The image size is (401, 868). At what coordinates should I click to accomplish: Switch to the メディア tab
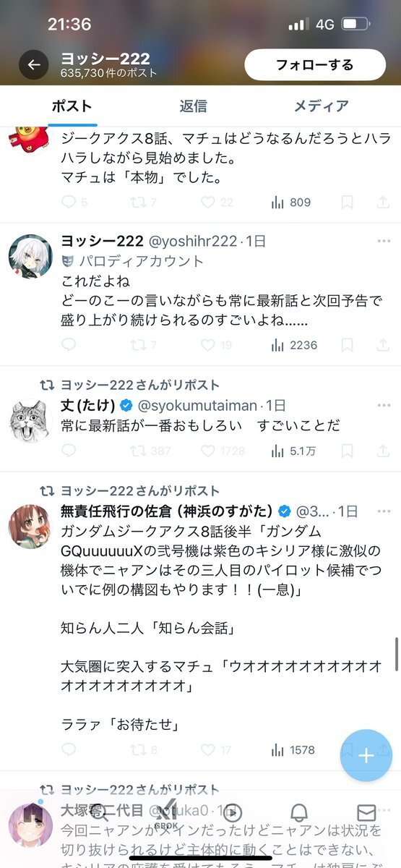coord(322,106)
